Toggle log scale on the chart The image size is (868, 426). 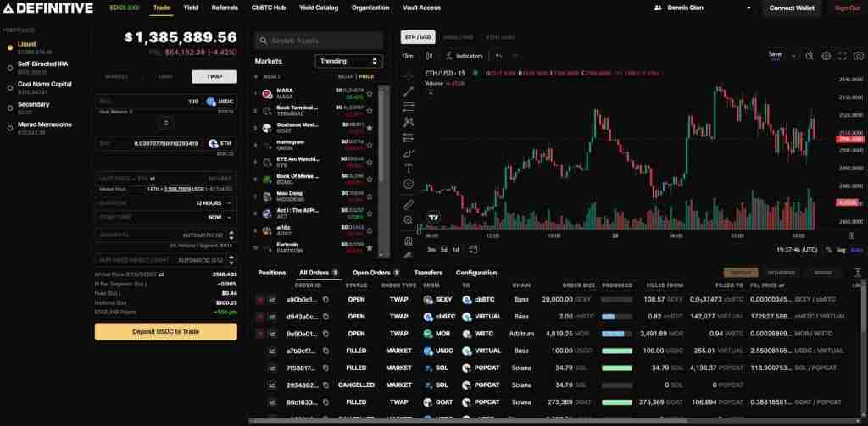tap(840, 250)
